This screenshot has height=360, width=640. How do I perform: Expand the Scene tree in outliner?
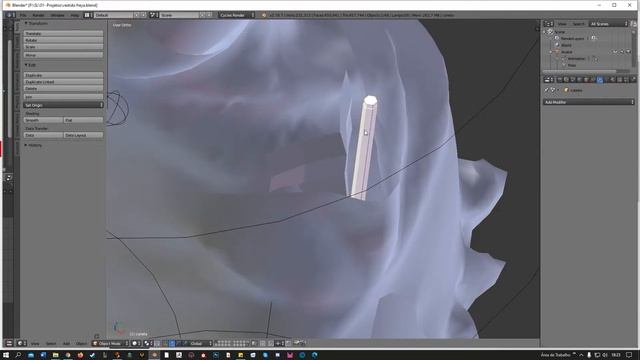pos(545,31)
